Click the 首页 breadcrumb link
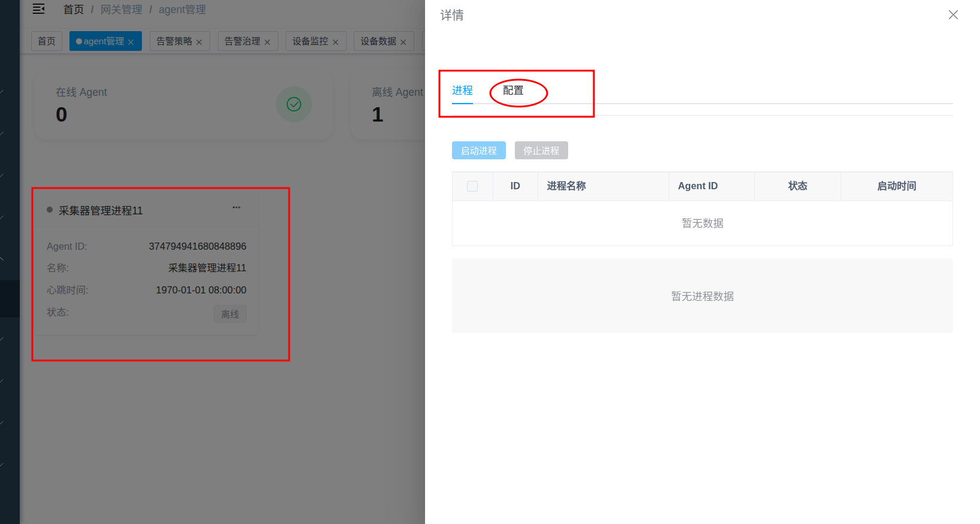This screenshot has height=524, width=980. [x=74, y=10]
